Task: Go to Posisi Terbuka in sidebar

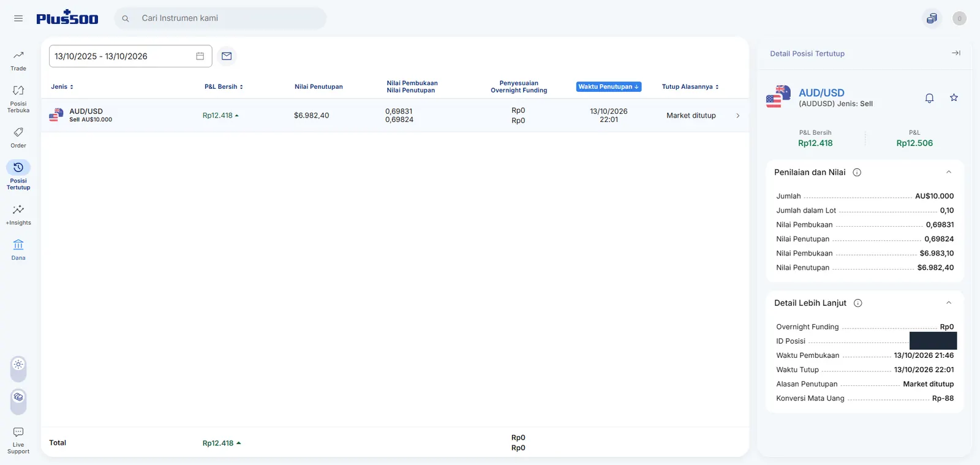Action: coord(18,99)
